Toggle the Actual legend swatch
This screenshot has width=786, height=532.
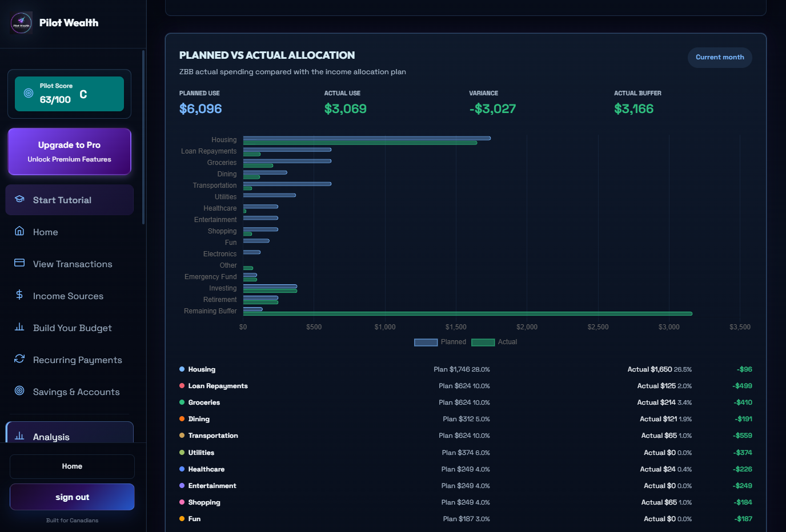tap(483, 342)
